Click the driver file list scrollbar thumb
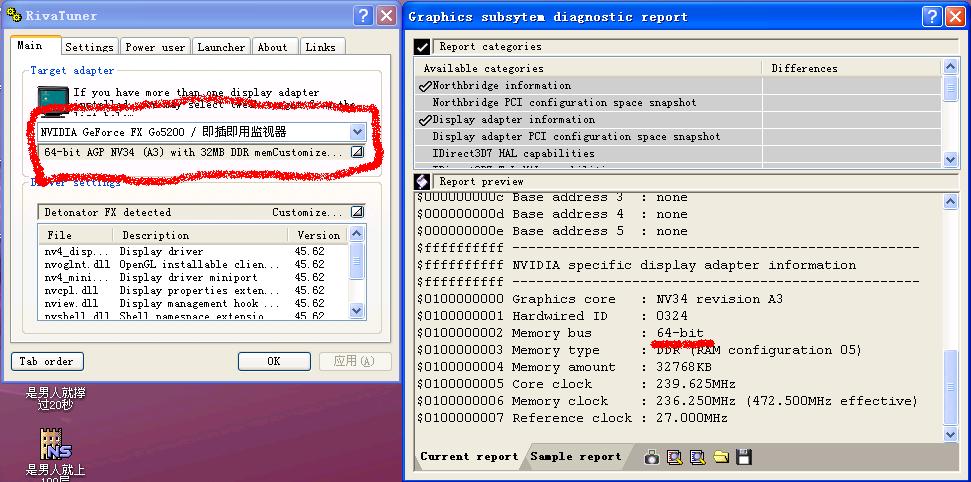The image size is (971, 482). coord(357,261)
